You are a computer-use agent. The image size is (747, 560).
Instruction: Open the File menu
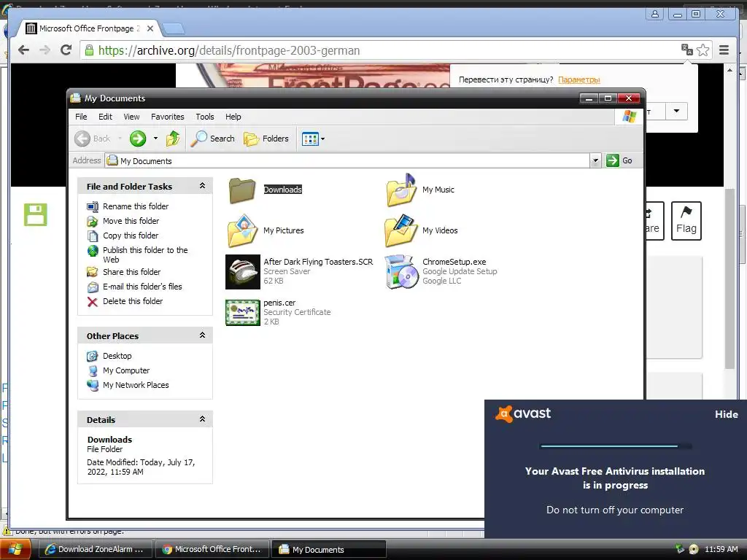click(x=81, y=117)
